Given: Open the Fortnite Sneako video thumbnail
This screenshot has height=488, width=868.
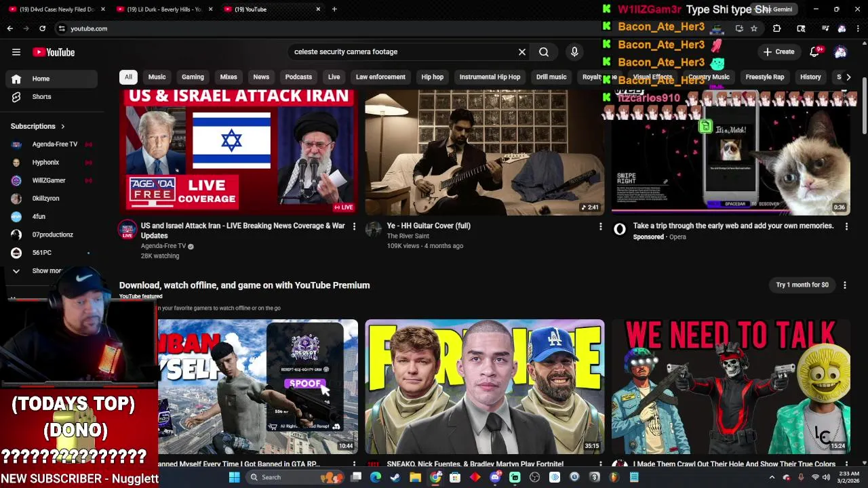Looking at the screenshot, I should [x=485, y=386].
